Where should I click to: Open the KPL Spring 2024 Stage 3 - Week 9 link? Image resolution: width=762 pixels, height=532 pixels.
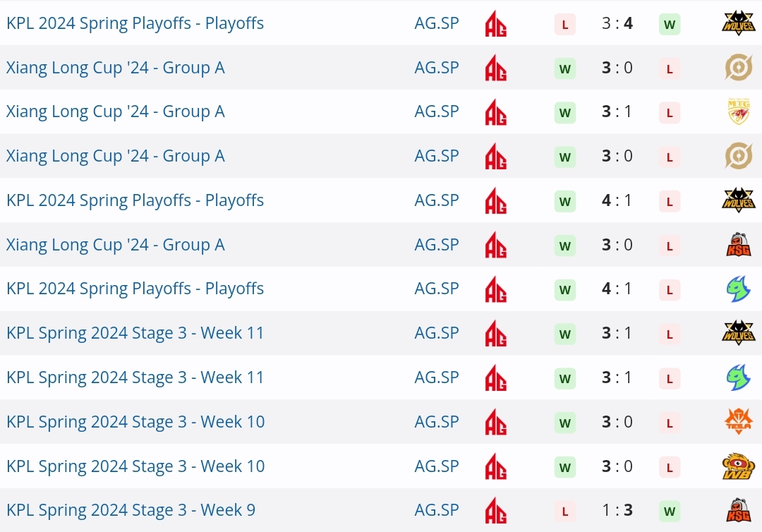tap(131, 510)
